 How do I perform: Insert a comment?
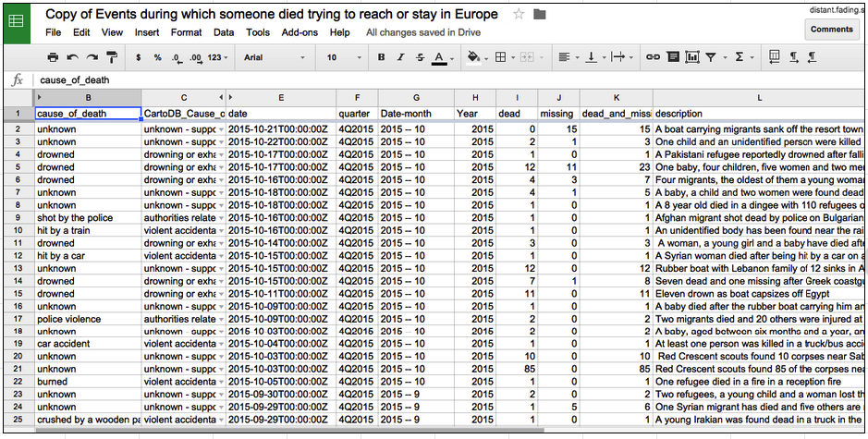(x=673, y=57)
